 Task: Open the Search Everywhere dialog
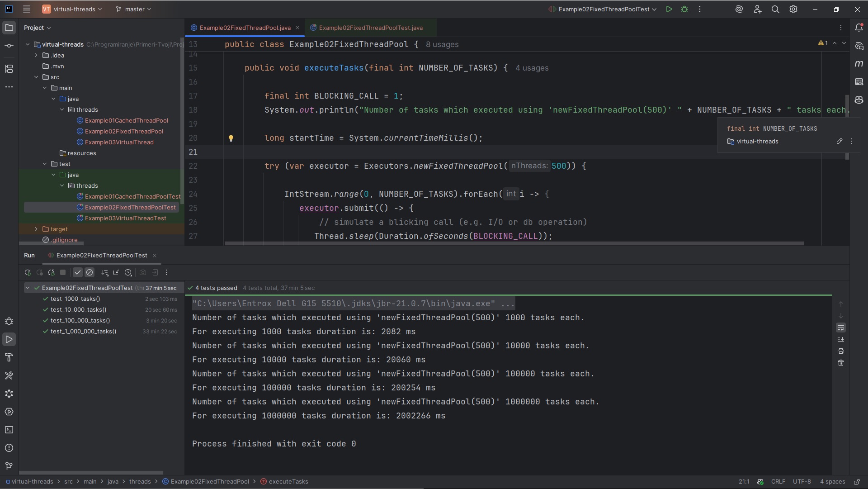click(776, 9)
